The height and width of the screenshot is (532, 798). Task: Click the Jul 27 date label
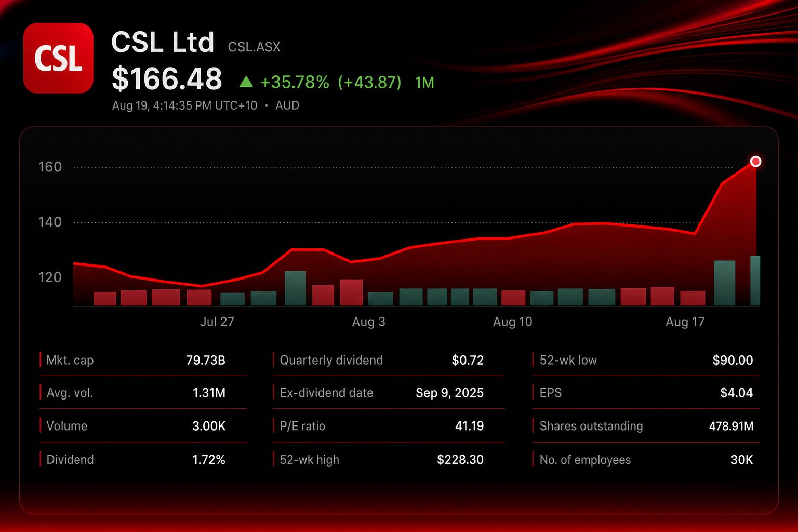(217, 322)
